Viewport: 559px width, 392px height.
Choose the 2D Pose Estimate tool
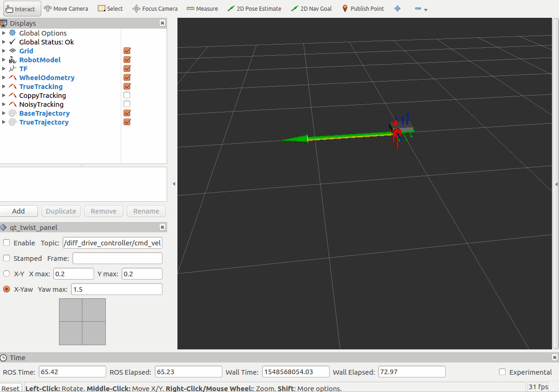[254, 8]
